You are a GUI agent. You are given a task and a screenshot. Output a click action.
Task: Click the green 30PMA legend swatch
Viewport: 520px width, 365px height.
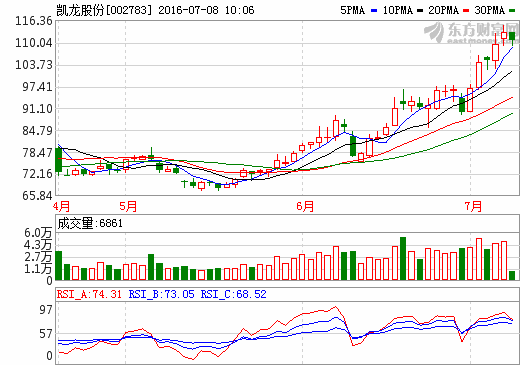512,11
